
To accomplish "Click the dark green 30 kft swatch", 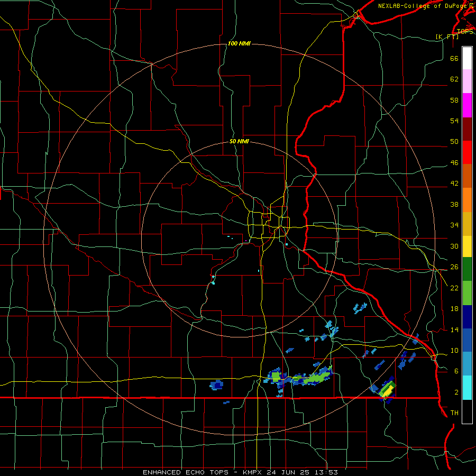I will [x=467, y=269].
